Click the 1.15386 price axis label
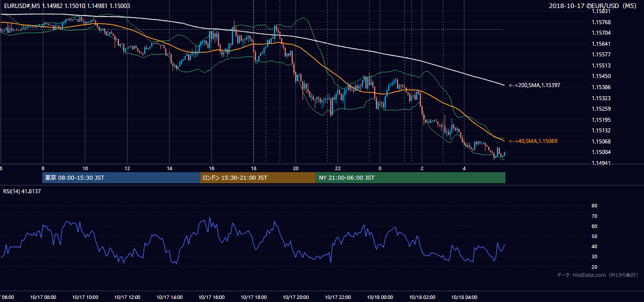The image size is (644, 302). pos(601,87)
